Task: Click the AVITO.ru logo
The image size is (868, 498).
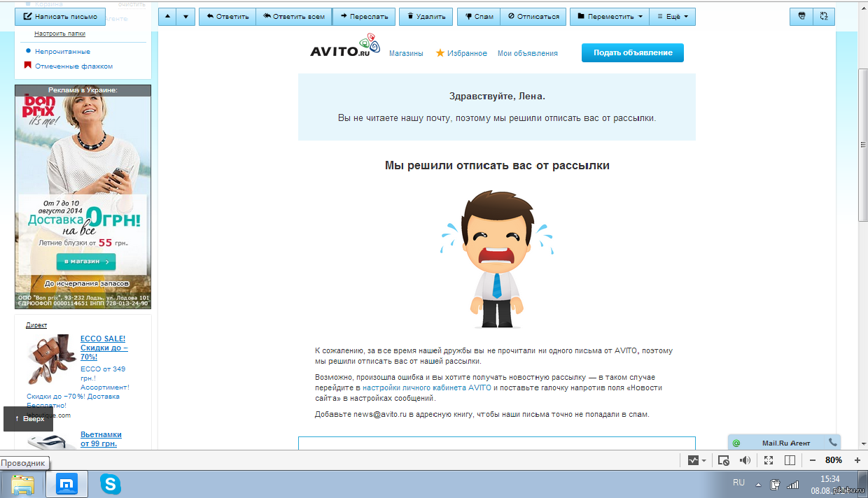Action: coord(345,47)
